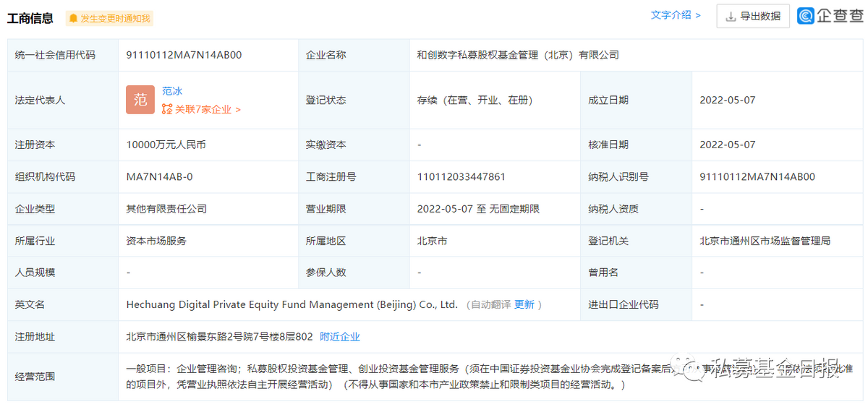Select 纳税人识别号 value 91110112MA7N14AB00

coord(757,176)
